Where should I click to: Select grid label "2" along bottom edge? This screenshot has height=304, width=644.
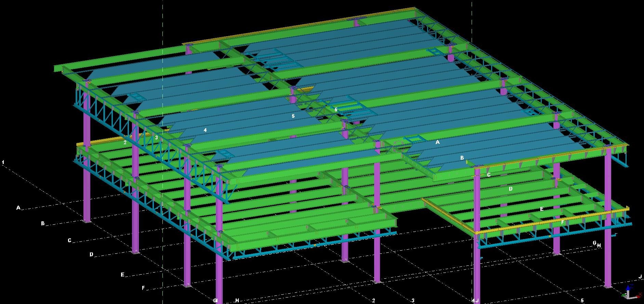point(373,301)
